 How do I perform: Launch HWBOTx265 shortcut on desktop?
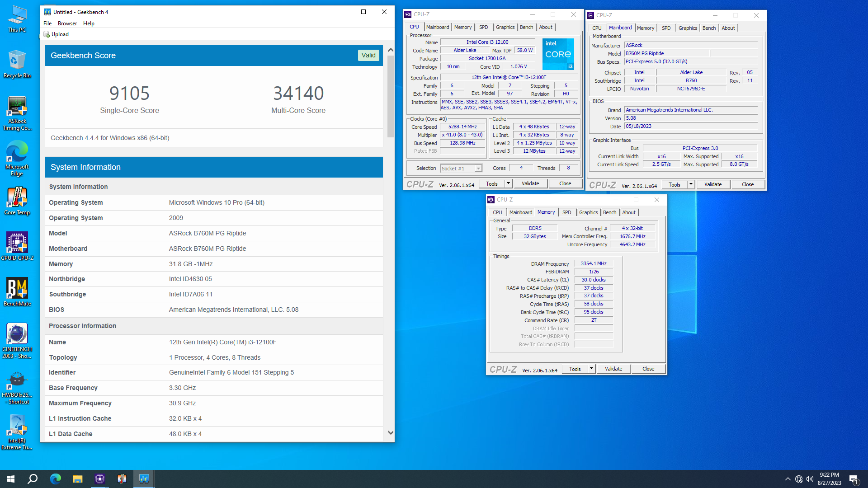coord(17,388)
